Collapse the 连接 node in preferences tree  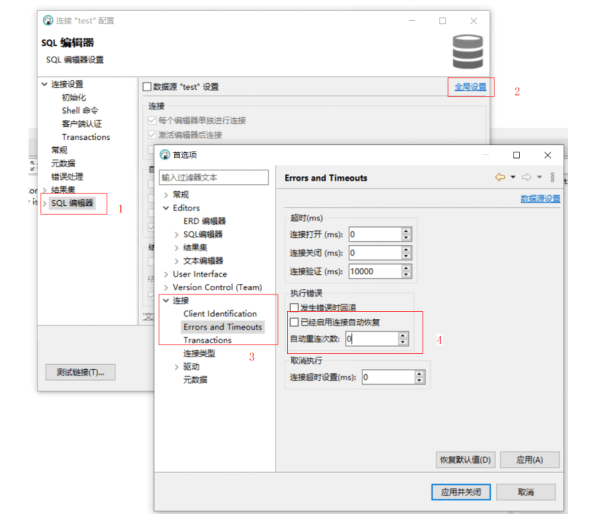[166, 301]
